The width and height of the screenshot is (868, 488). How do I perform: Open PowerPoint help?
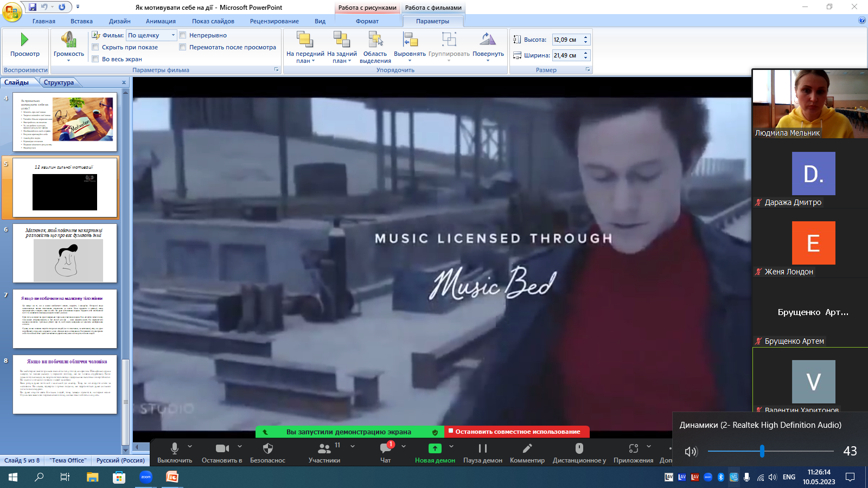coord(862,21)
